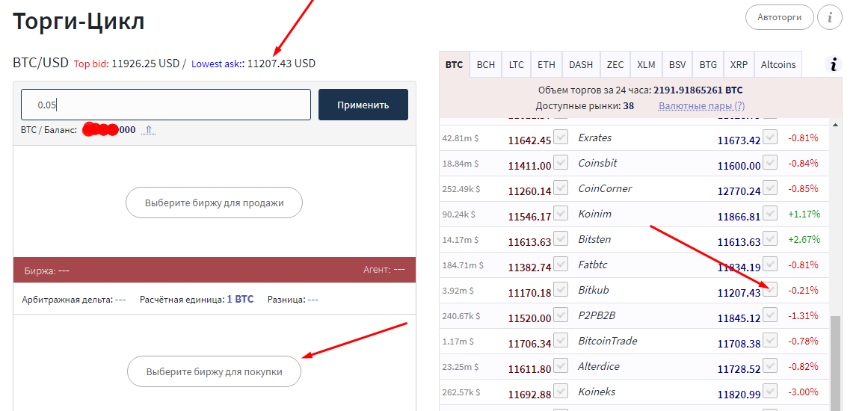
Task: Check Fatbtc ask checkbox at 11834.19
Action: 770,265
